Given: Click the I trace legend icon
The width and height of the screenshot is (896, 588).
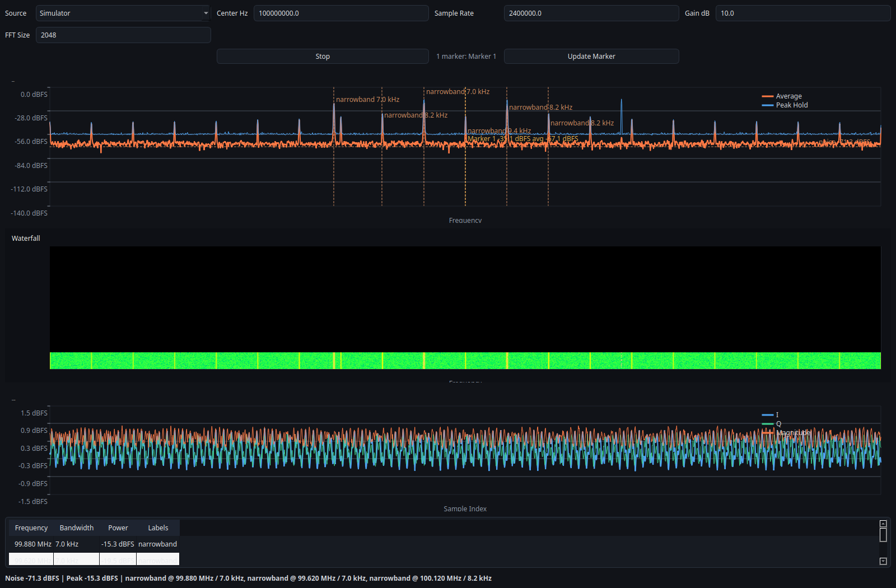Looking at the screenshot, I should (x=767, y=414).
